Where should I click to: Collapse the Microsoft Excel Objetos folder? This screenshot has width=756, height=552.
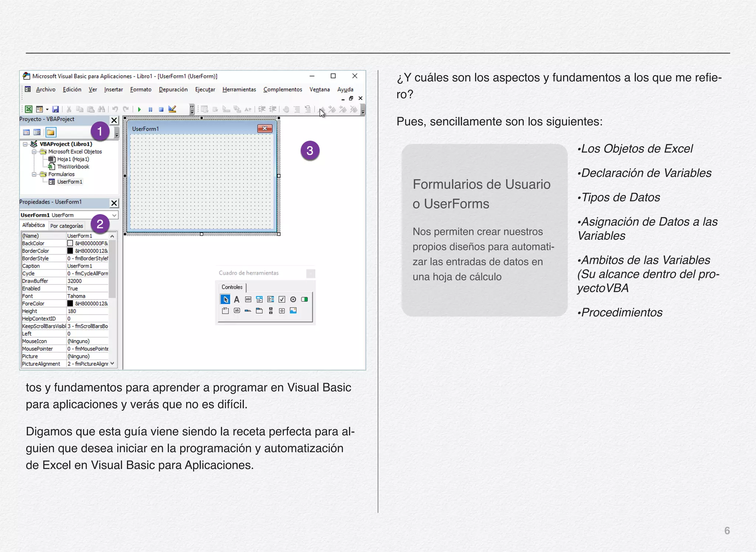34,152
